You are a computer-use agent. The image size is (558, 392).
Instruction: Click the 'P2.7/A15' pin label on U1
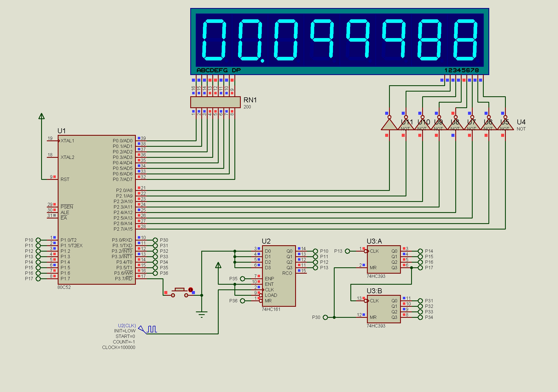click(x=123, y=229)
